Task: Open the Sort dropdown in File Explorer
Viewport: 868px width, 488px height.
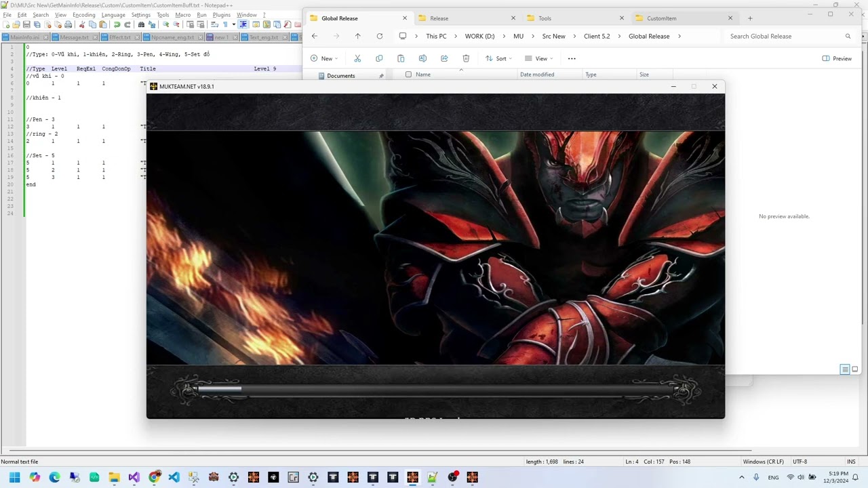Action: pos(498,58)
